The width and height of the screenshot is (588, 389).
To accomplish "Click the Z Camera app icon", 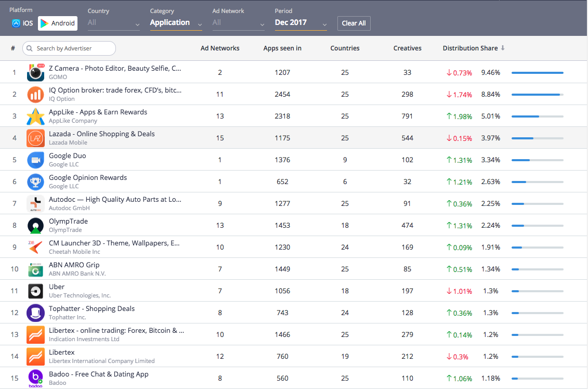I will tap(36, 72).
